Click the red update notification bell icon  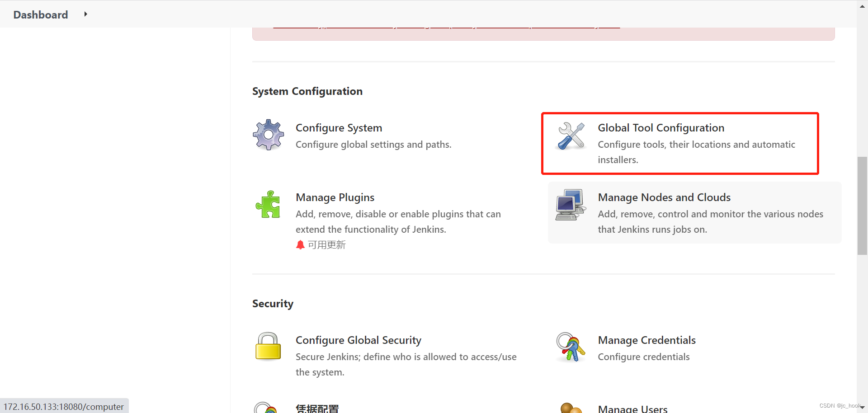300,245
